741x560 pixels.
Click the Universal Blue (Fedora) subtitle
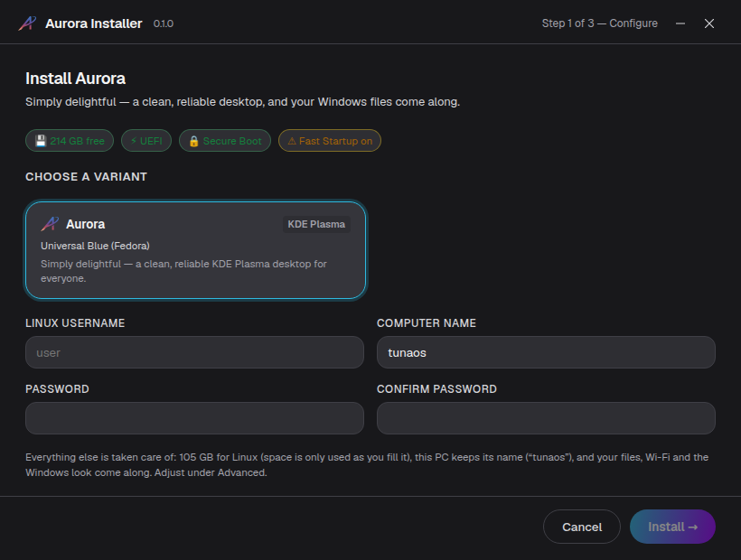[x=95, y=246]
